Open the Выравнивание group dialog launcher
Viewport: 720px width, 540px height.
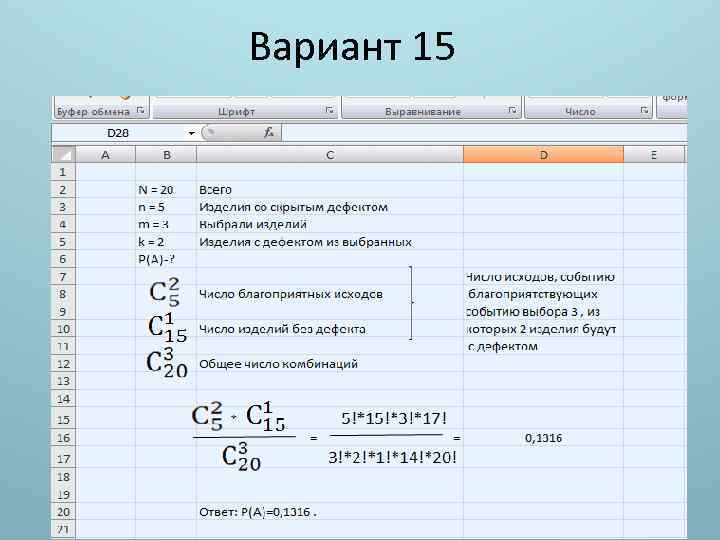pyautogui.click(x=512, y=111)
